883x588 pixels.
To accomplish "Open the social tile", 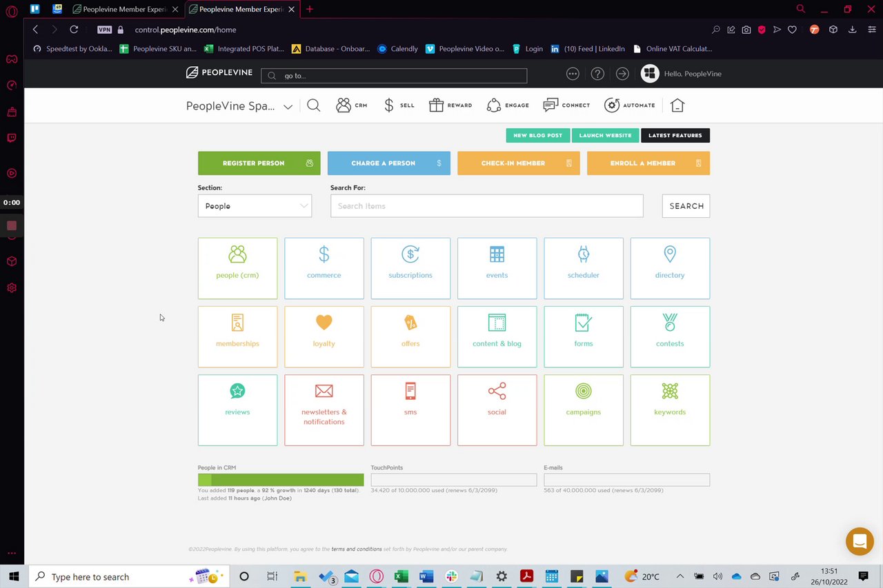I will 497,410.
